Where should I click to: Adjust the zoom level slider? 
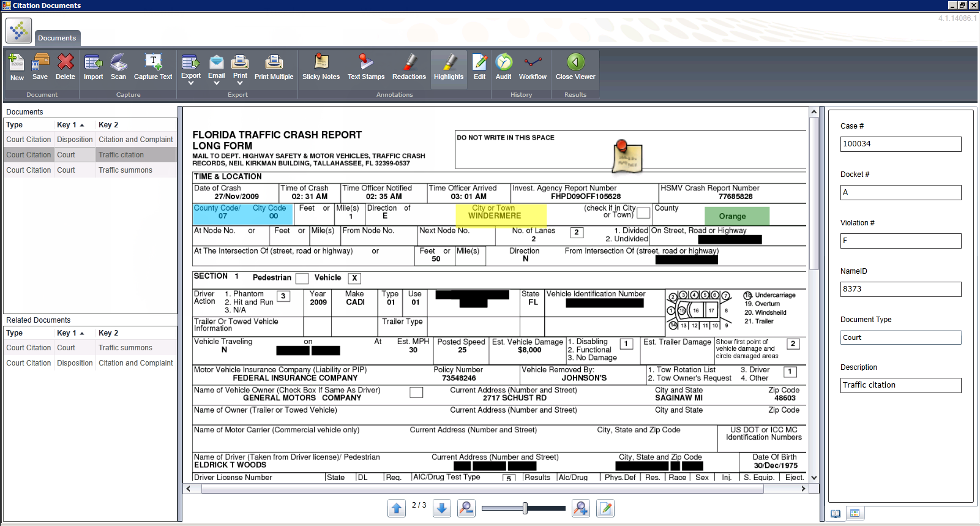(x=525, y=508)
